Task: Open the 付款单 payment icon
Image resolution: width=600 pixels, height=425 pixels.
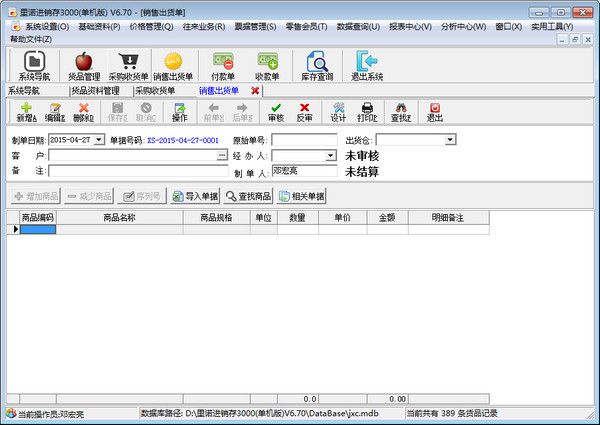Action: [x=222, y=65]
